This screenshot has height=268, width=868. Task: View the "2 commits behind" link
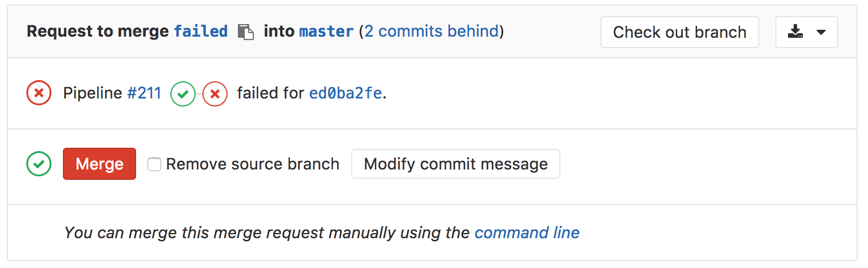click(x=431, y=31)
